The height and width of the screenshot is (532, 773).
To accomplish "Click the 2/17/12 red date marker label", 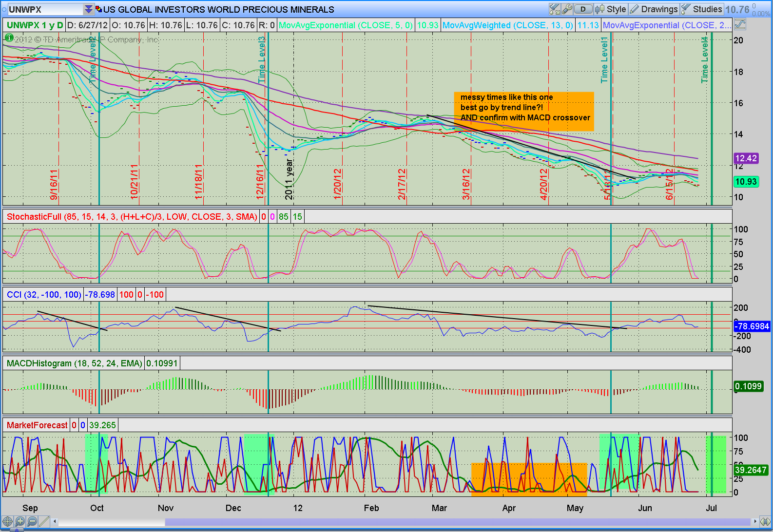I will tap(402, 184).
